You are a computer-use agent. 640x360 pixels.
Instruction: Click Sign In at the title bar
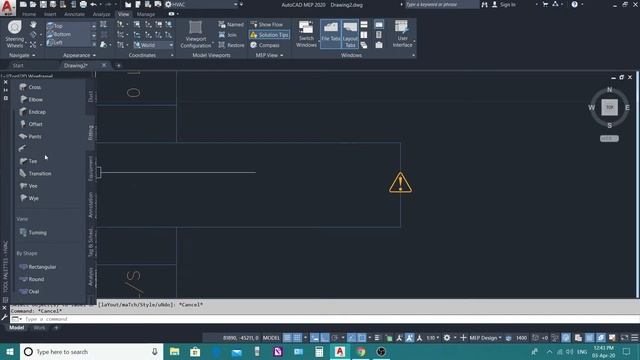[x=504, y=4]
